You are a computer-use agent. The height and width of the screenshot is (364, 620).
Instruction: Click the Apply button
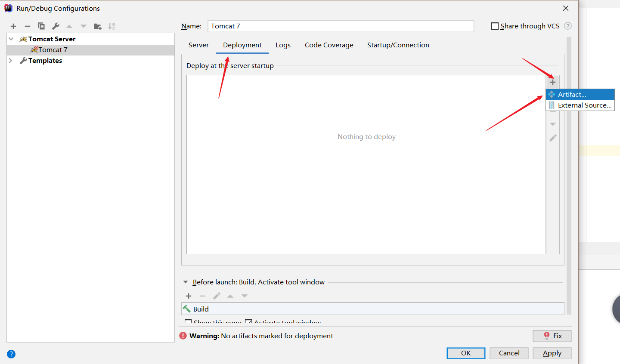pyautogui.click(x=552, y=353)
